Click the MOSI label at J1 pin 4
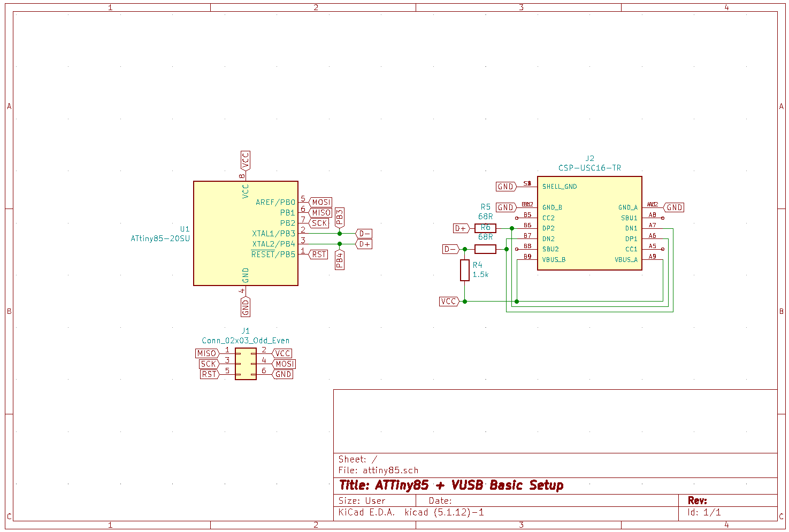789x532 pixels. pos(284,364)
